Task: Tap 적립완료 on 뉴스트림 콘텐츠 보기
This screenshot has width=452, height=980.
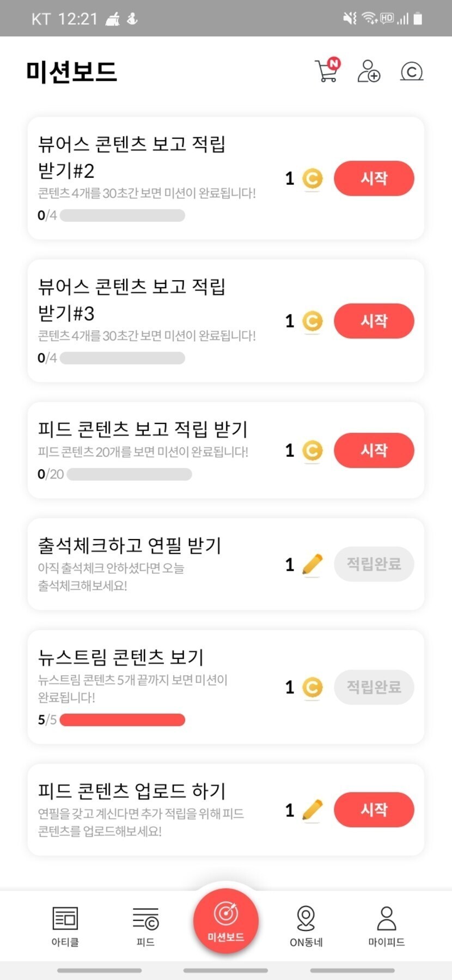Action: coord(374,687)
